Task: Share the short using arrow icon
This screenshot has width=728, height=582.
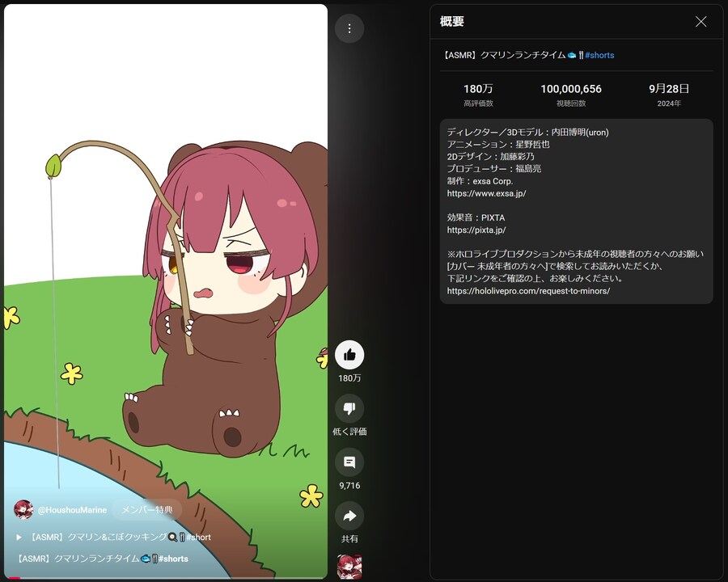Action: (x=349, y=516)
